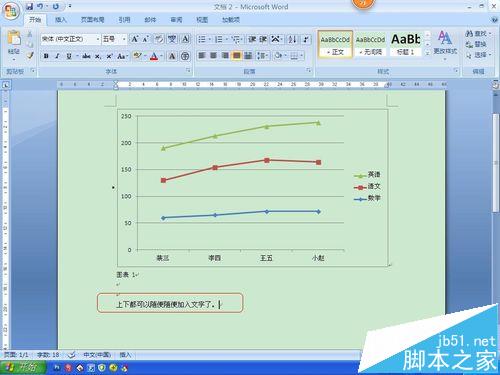Image resolution: width=500 pixels, height=375 pixels.
Task: Redo the last action
Action: coord(56,6)
